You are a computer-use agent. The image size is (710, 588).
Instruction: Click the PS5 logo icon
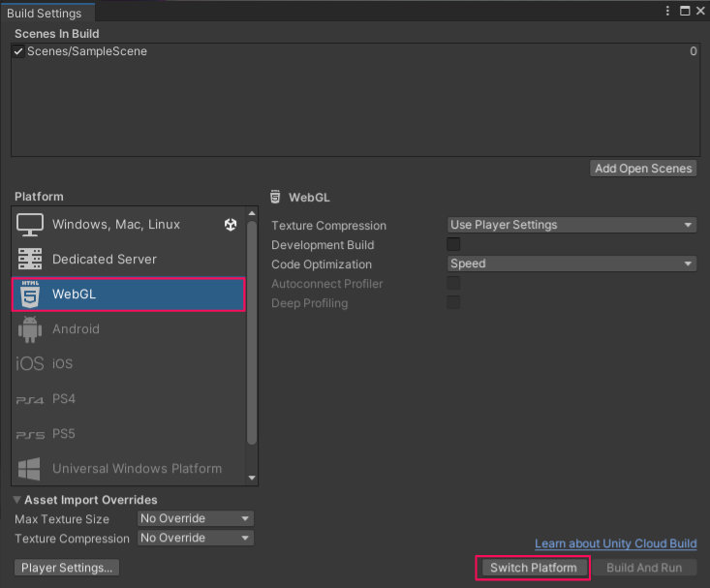(x=30, y=435)
